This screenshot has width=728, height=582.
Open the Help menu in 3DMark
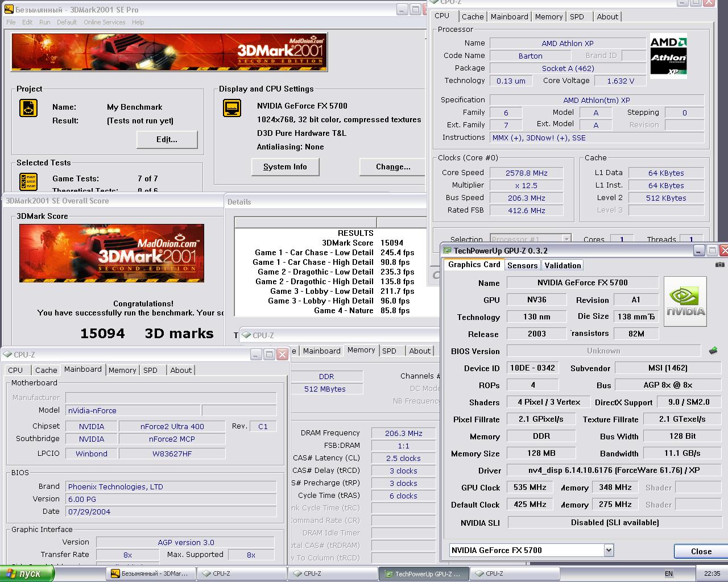pyautogui.click(x=138, y=22)
